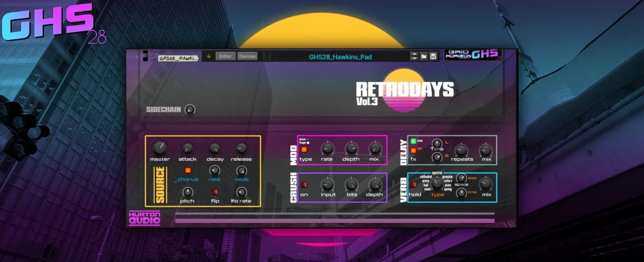The image size is (644, 262).
Task: Click the DELAY Time R knob
Action: pyautogui.click(x=437, y=157)
